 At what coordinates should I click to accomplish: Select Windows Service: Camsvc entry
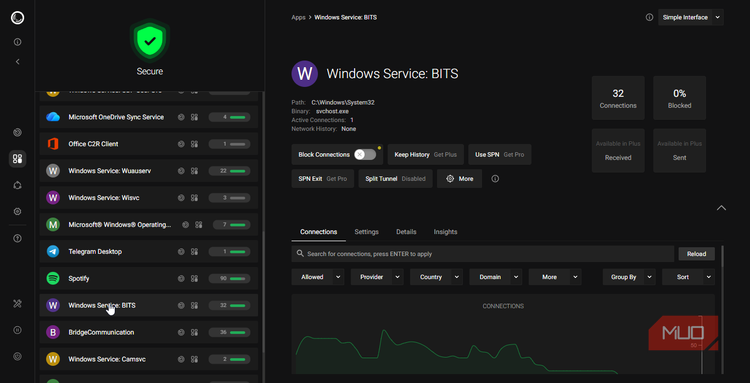(x=148, y=359)
